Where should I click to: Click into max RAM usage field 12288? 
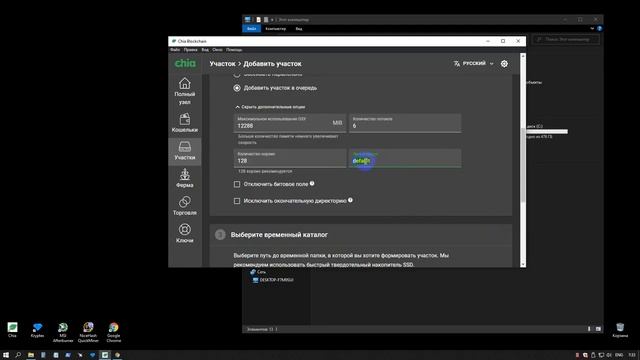pyautogui.click(x=290, y=123)
